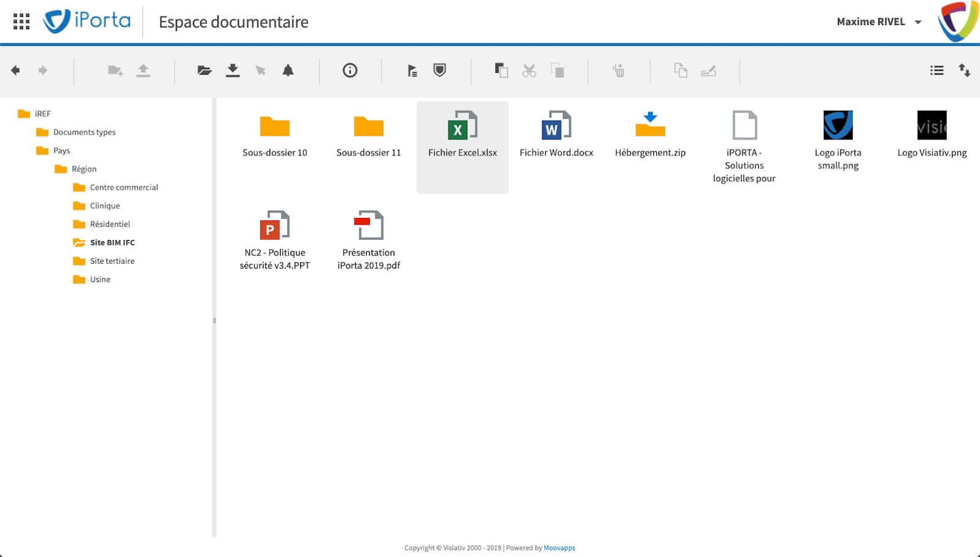Open the Maxime RIVEL user dropdown
980x557 pixels.
click(879, 22)
